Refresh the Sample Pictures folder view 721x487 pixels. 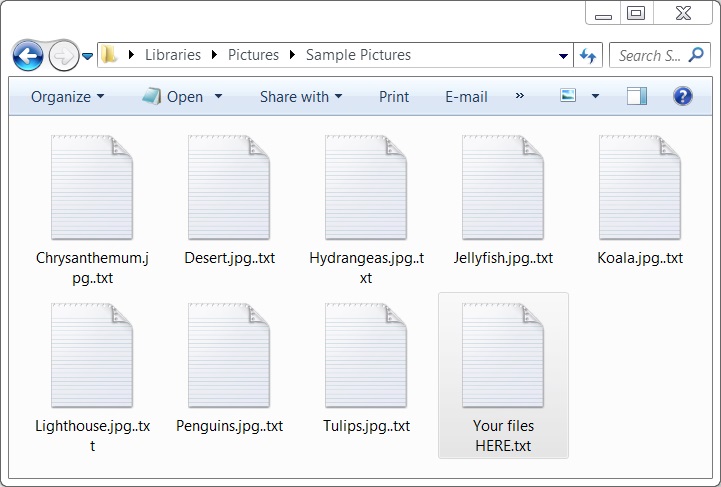coord(588,56)
